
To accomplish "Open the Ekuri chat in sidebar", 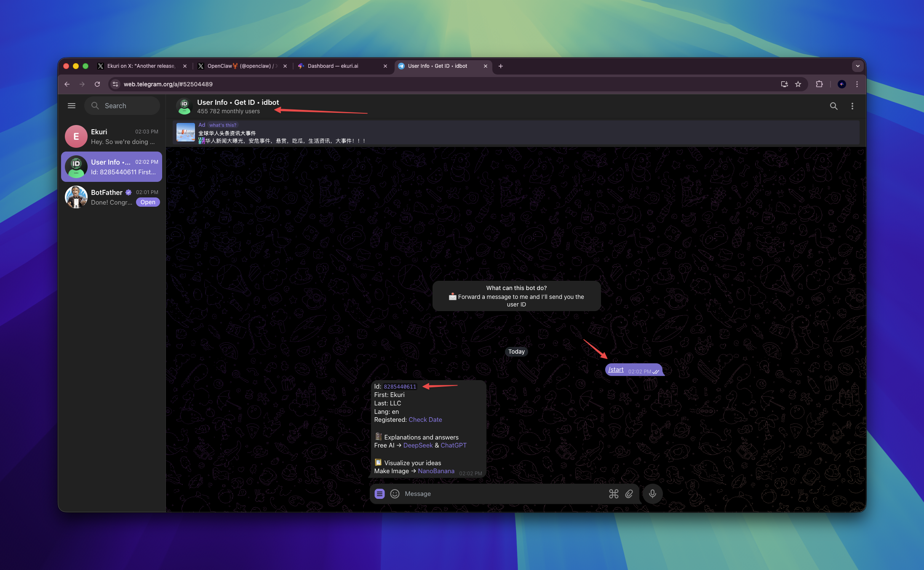I will 112,137.
